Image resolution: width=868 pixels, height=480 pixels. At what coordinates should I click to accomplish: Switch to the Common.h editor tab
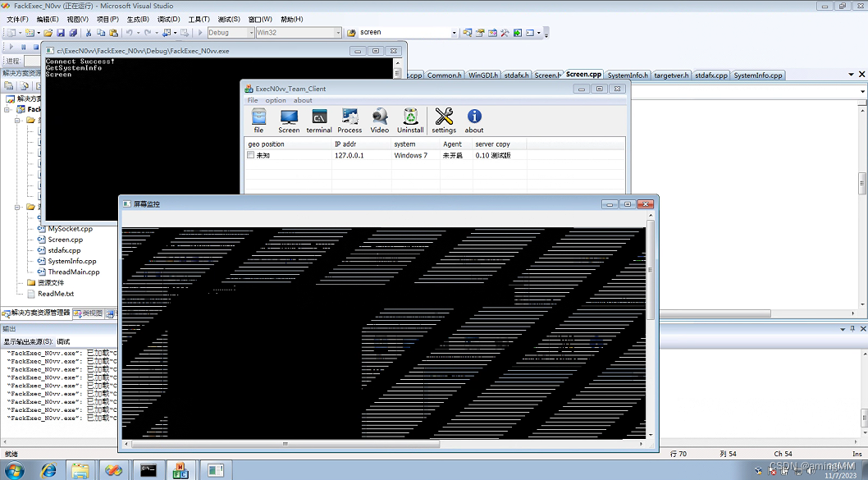(x=444, y=75)
